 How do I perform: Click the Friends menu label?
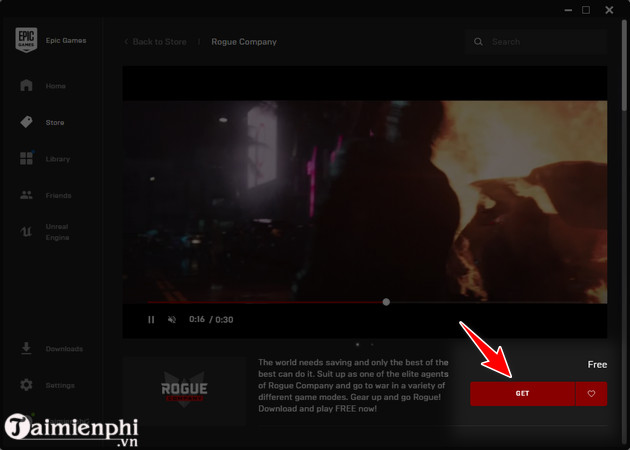[x=58, y=196]
